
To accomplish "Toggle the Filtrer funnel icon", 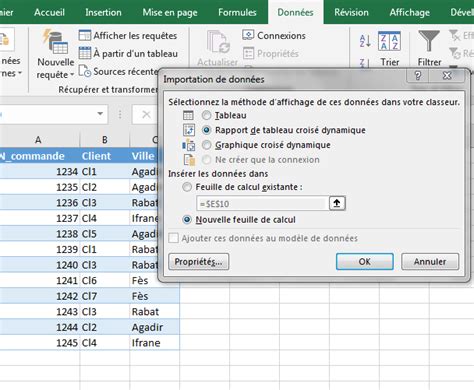I will coord(429,41).
